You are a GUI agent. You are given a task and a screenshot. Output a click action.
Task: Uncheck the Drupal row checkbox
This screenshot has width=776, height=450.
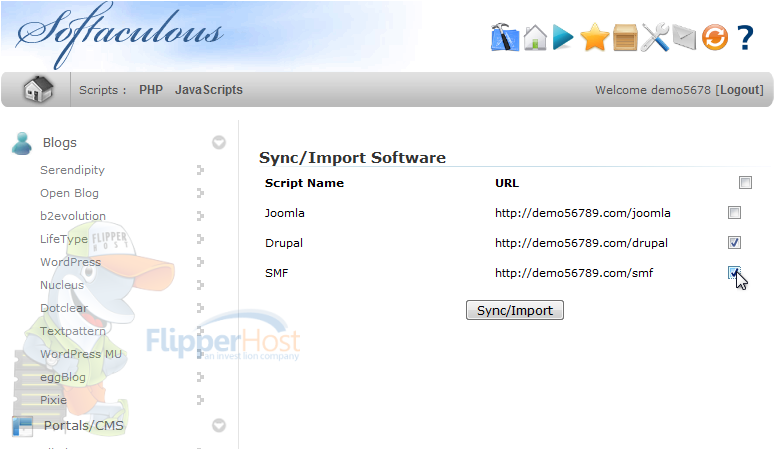pyautogui.click(x=734, y=243)
